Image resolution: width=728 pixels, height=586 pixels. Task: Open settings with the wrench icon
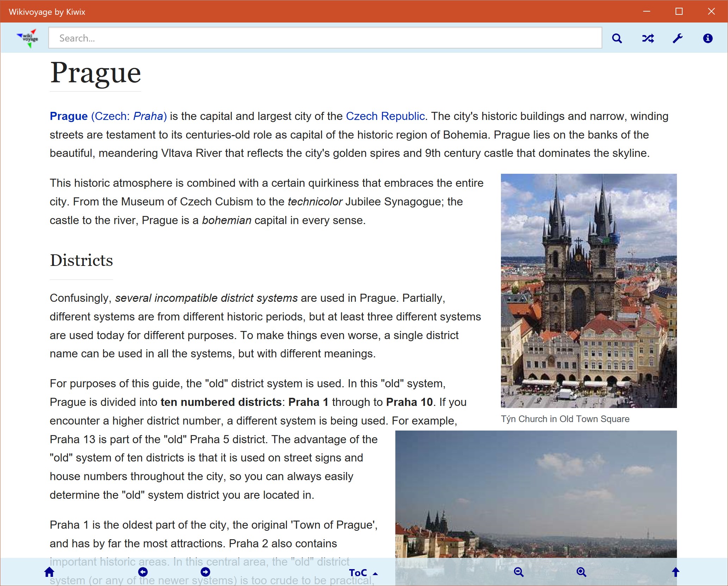678,38
